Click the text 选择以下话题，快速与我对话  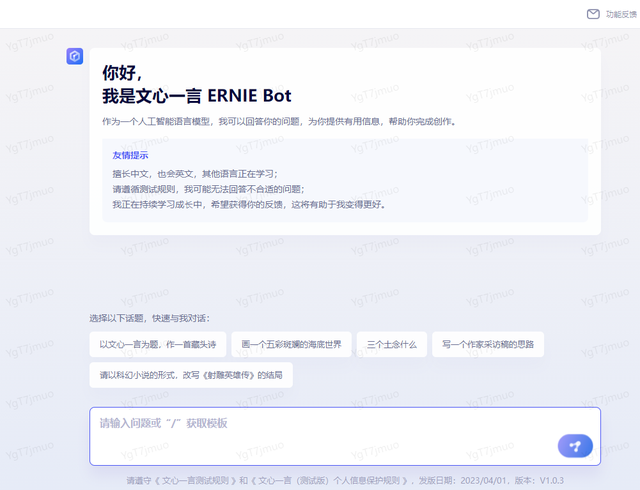[x=149, y=318]
